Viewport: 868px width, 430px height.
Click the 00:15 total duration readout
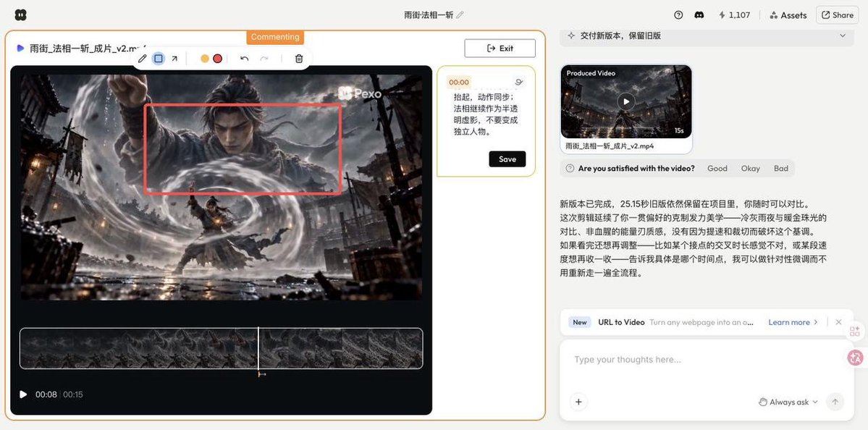point(73,395)
